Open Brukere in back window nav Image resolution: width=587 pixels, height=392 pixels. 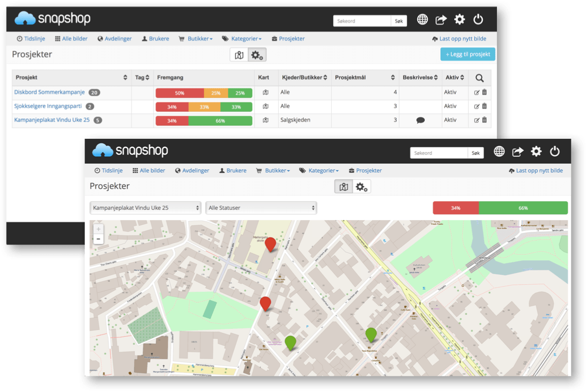point(155,39)
